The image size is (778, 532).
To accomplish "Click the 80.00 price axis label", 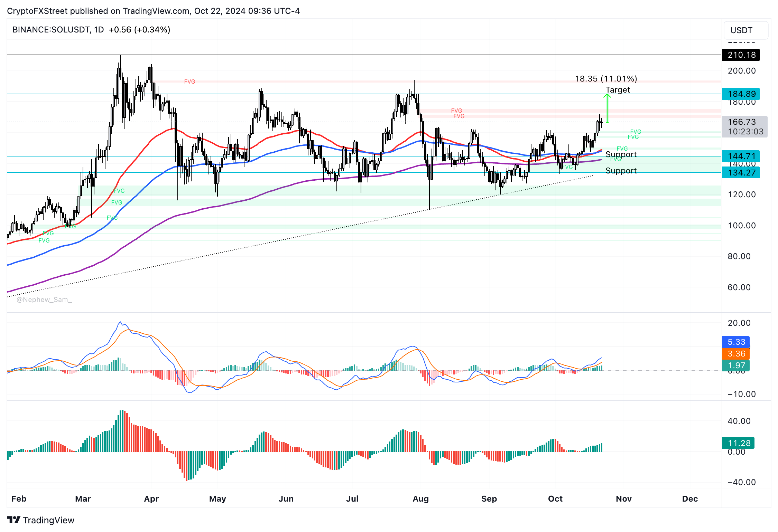I will (739, 256).
